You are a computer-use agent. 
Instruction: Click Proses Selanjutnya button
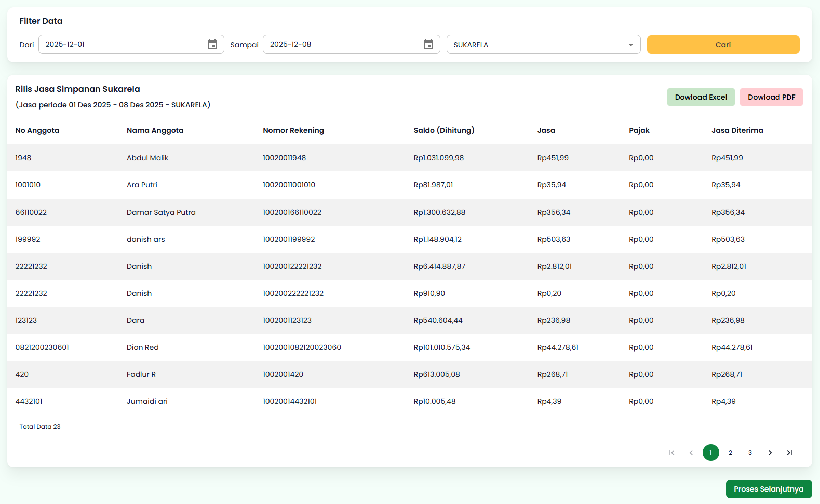769,489
